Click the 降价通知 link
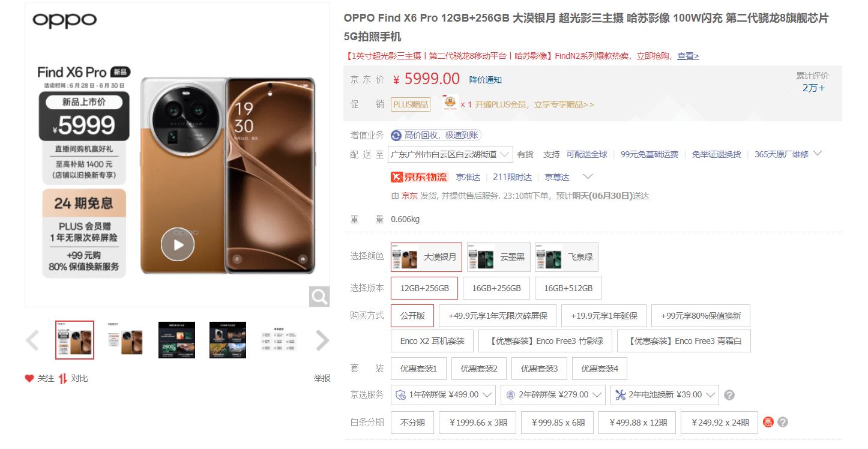This screenshot has width=868, height=449. (486, 80)
